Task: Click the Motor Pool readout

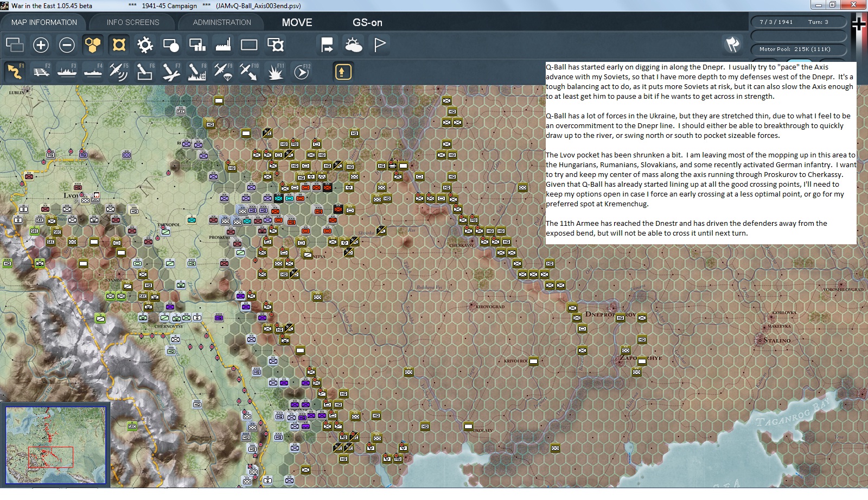Action: tap(799, 49)
